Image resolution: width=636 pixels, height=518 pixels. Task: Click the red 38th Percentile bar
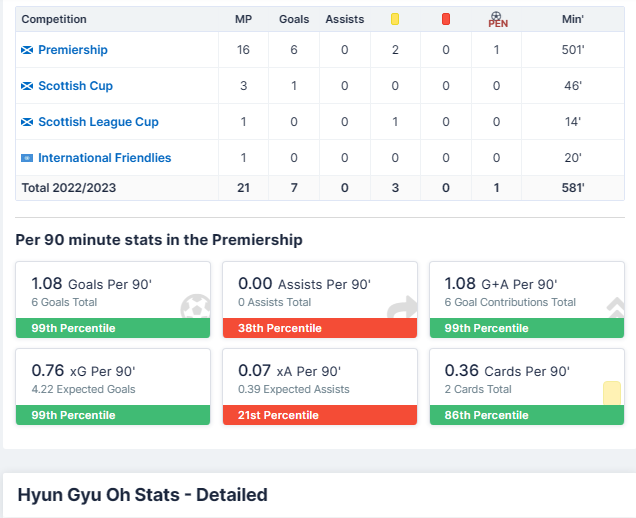(320, 328)
